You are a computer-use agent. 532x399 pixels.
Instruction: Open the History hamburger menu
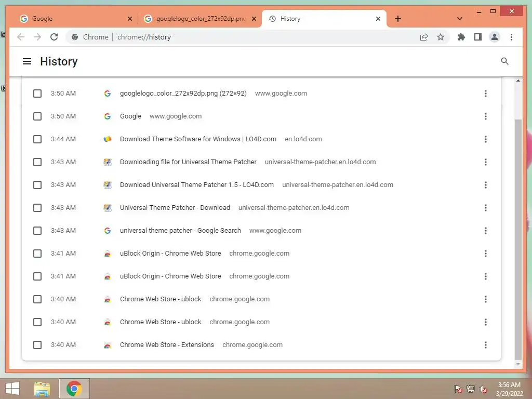[27, 61]
